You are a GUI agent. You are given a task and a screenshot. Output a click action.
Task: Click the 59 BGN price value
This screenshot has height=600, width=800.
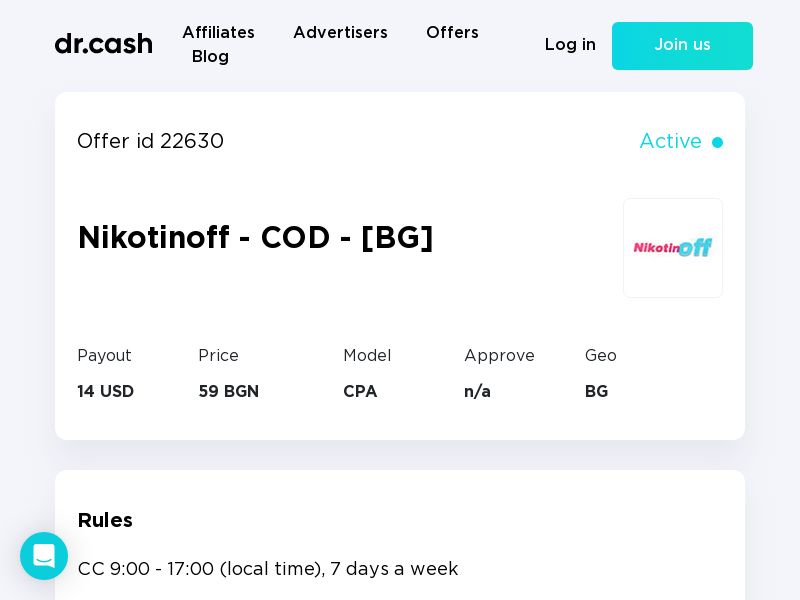click(228, 392)
